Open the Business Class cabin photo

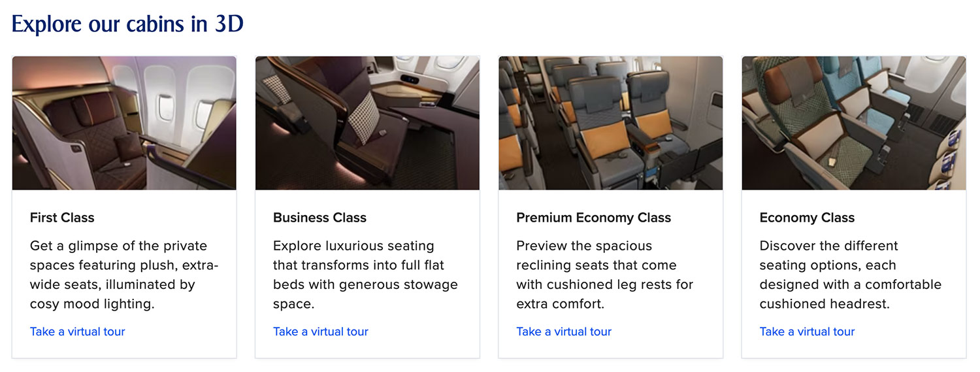click(x=367, y=123)
